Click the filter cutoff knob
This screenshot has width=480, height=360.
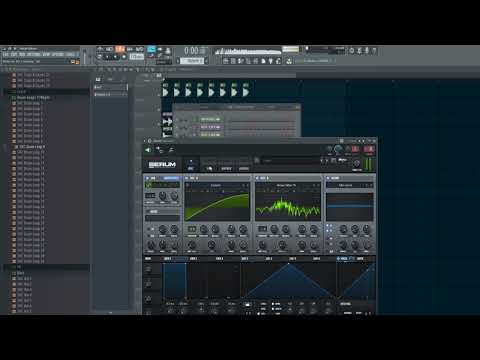(x=343, y=229)
